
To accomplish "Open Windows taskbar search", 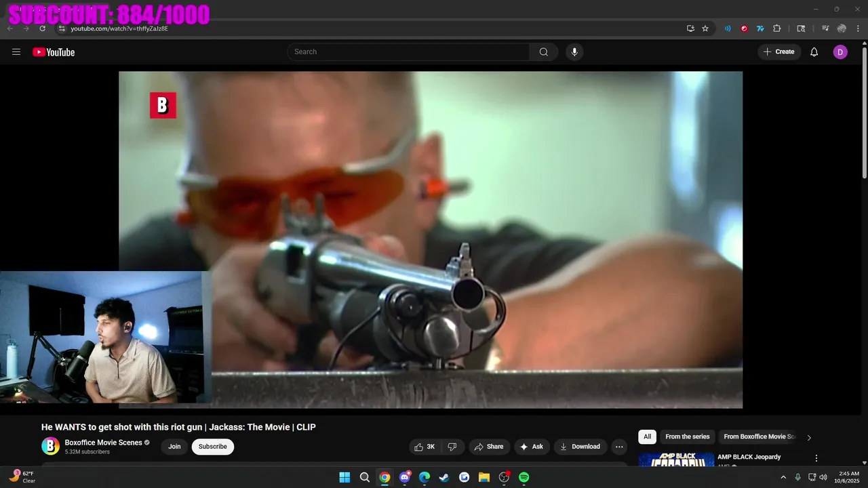I will 365,477.
